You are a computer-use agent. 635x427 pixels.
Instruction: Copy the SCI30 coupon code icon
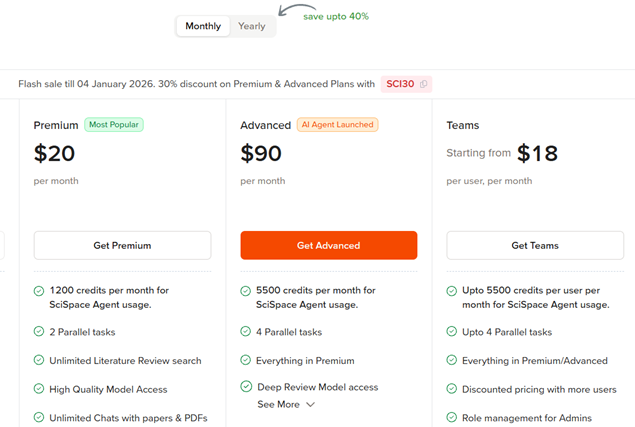[x=425, y=84]
